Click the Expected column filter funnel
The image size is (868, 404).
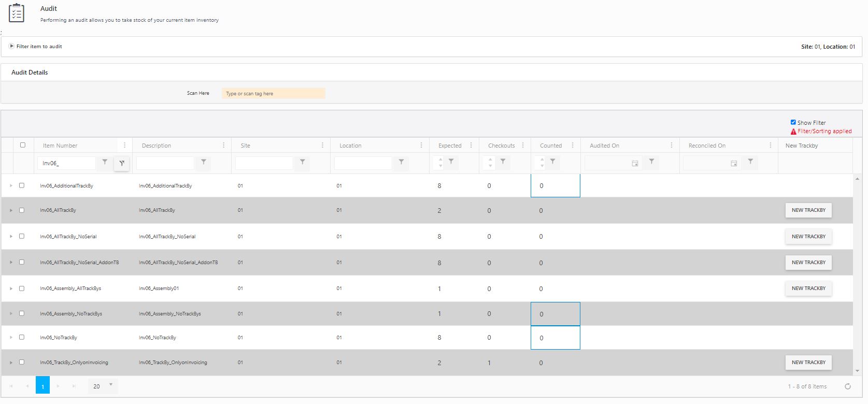(x=451, y=162)
